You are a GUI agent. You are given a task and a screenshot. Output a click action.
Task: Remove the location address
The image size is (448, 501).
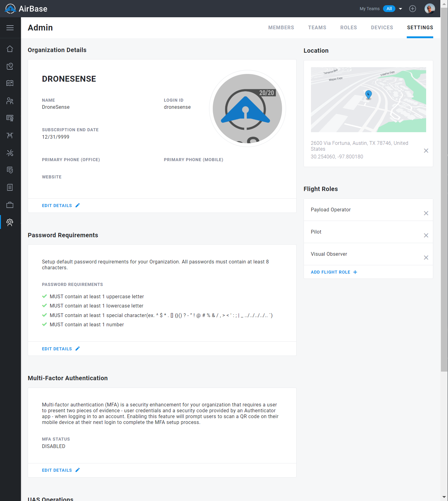tap(426, 151)
